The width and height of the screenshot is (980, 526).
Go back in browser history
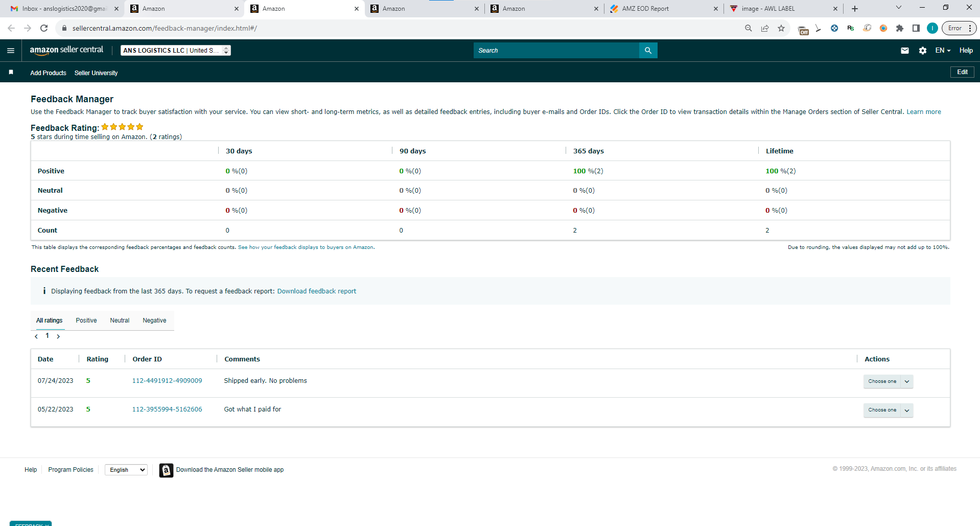point(11,28)
